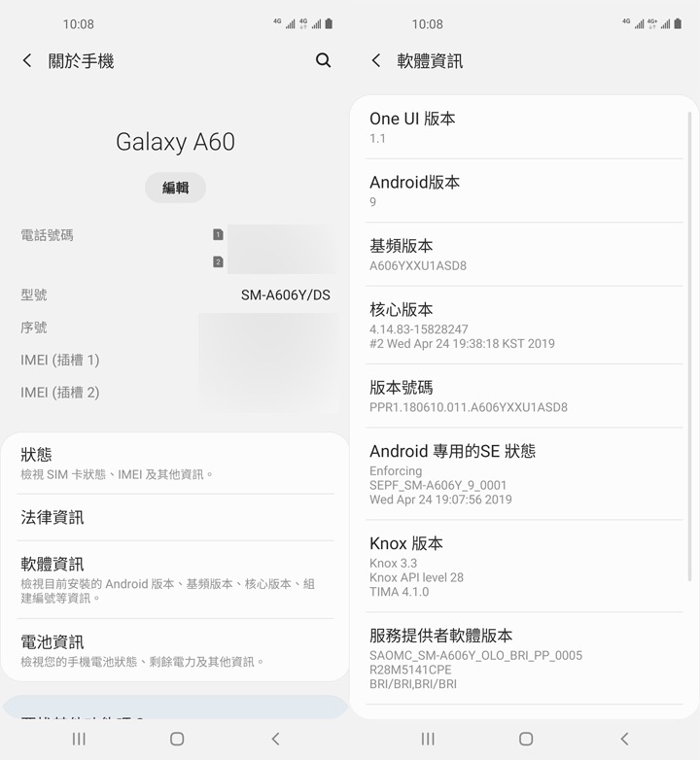The image size is (700, 760).
Task: Tap left phone's home button icon
Action: [177, 739]
